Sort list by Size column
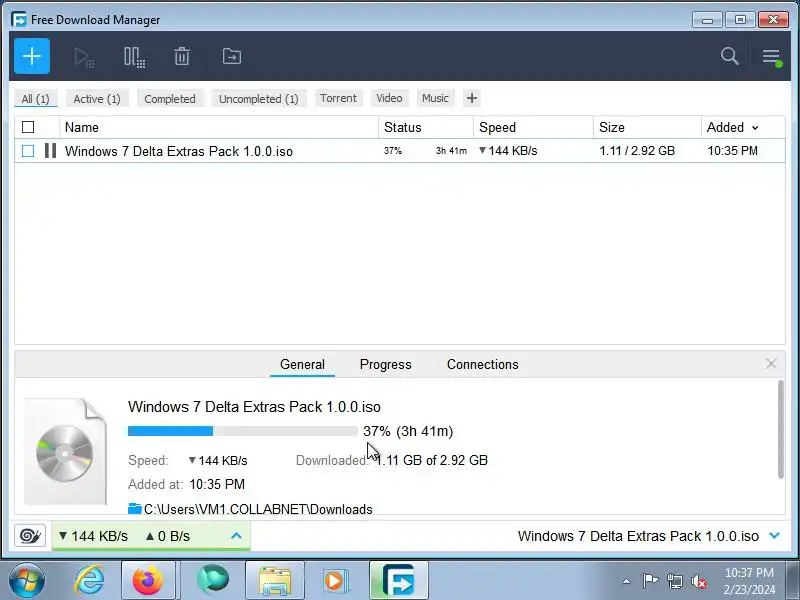This screenshot has width=800, height=600. [612, 127]
